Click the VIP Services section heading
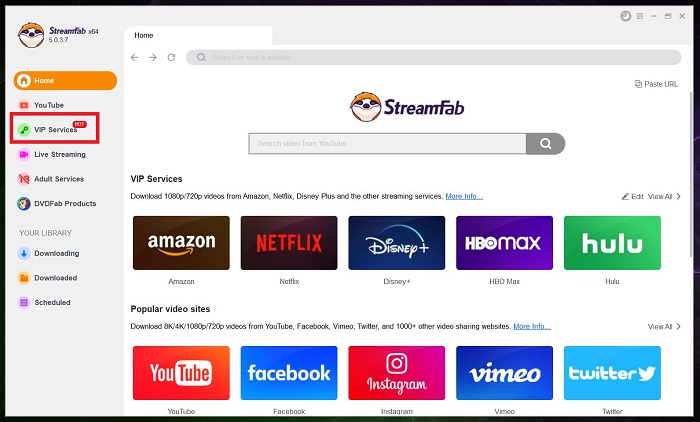700x422 pixels. (x=156, y=179)
